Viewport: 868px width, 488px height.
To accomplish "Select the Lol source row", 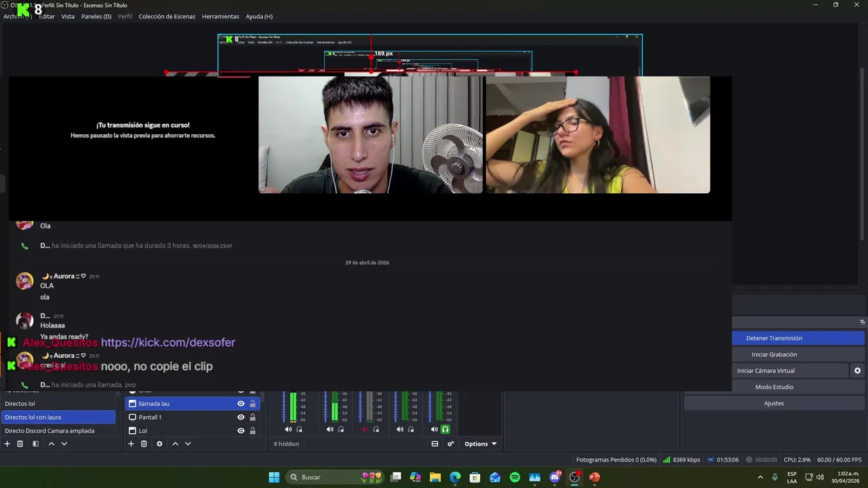I will 193,430.
